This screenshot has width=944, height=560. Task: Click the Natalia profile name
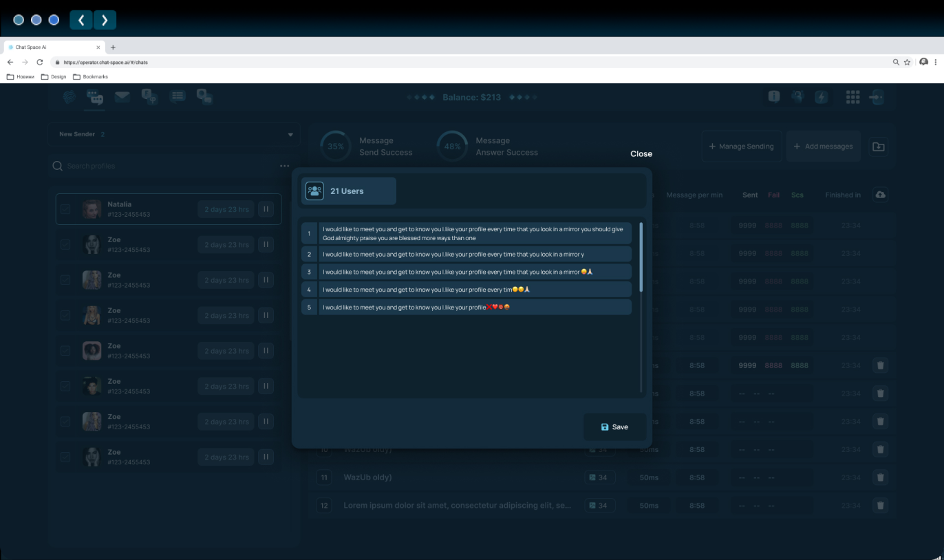pyautogui.click(x=119, y=204)
